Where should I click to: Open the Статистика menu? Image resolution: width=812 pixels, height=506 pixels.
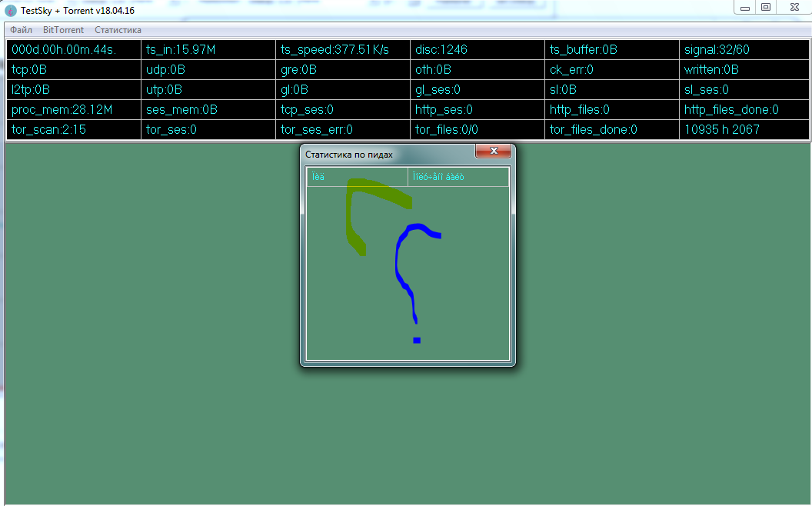118,30
